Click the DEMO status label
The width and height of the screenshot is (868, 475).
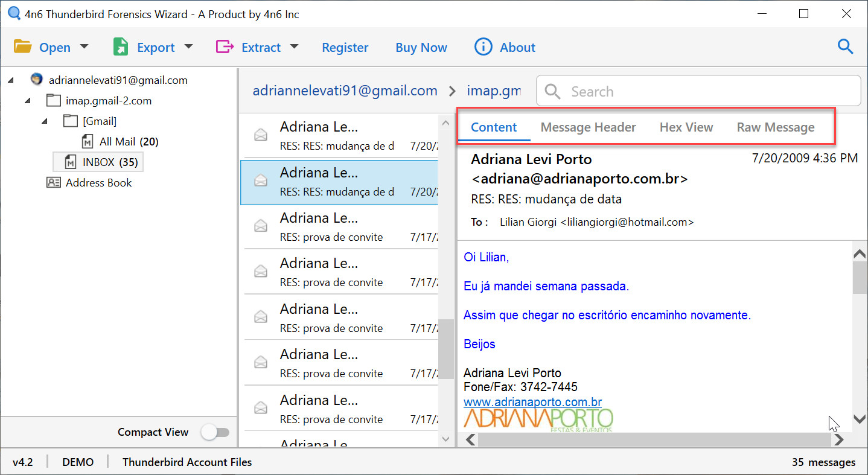(78, 462)
